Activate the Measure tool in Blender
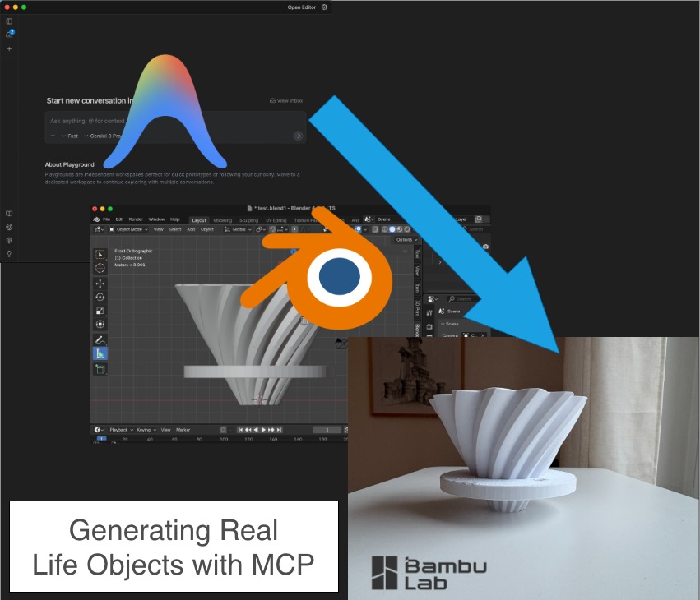The width and height of the screenshot is (700, 600). point(100,353)
